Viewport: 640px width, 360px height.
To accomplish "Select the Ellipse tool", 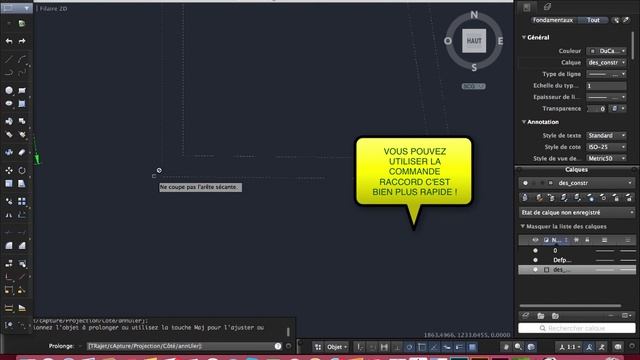I will coord(9,103).
